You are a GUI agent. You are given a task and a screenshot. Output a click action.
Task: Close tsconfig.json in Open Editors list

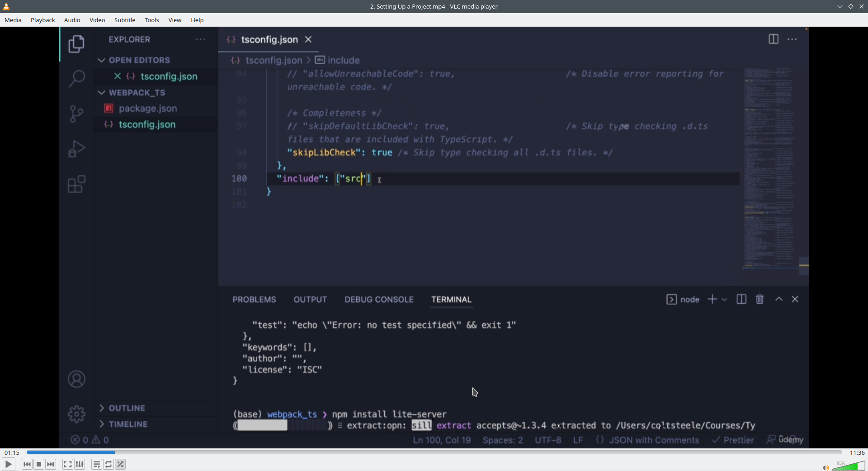[117, 76]
